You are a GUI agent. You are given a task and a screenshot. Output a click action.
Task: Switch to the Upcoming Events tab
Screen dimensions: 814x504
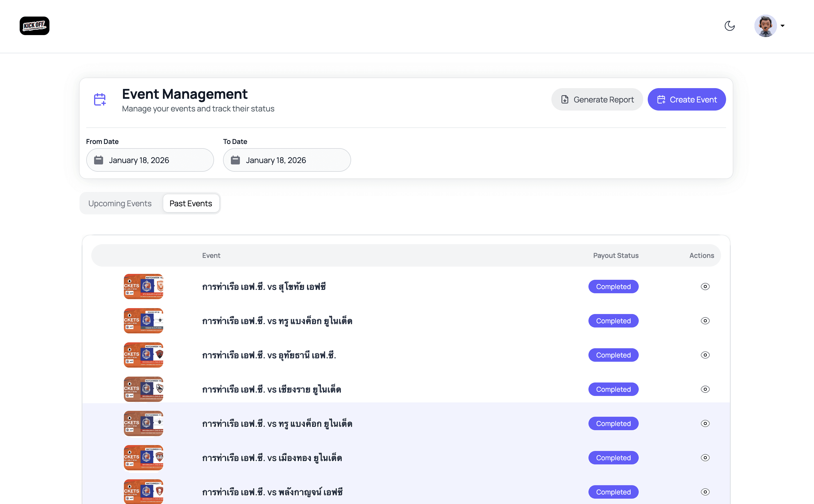coord(120,203)
